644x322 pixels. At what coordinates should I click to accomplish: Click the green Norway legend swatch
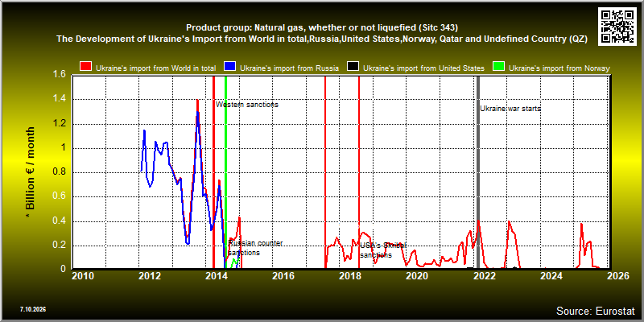tap(498, 68)
